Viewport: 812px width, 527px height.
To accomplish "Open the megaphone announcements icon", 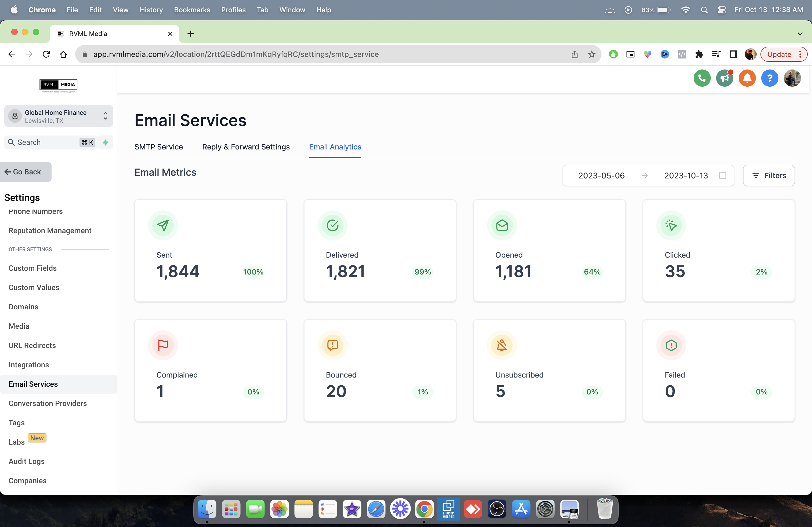I will [x=724, y=78].
